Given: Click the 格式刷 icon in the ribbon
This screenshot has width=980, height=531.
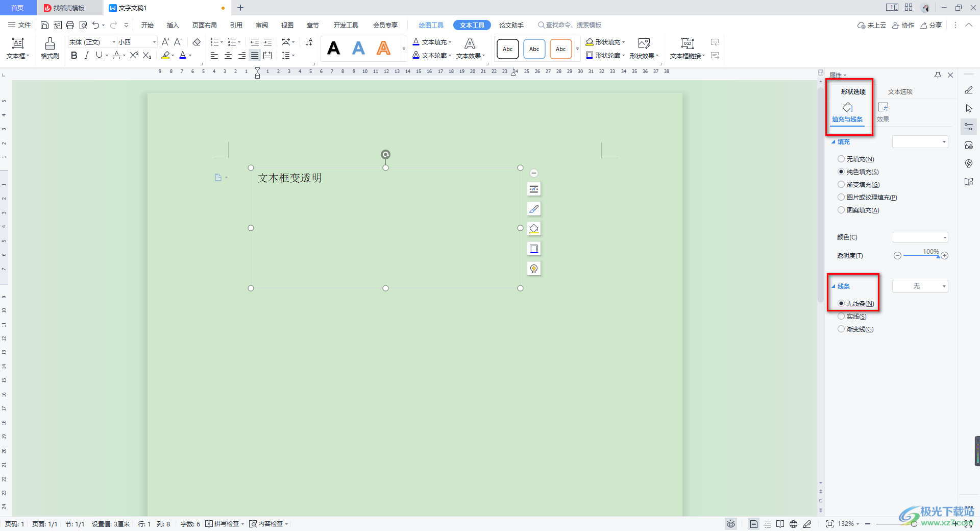Looking at the screenshot, I should click(49, 49).
